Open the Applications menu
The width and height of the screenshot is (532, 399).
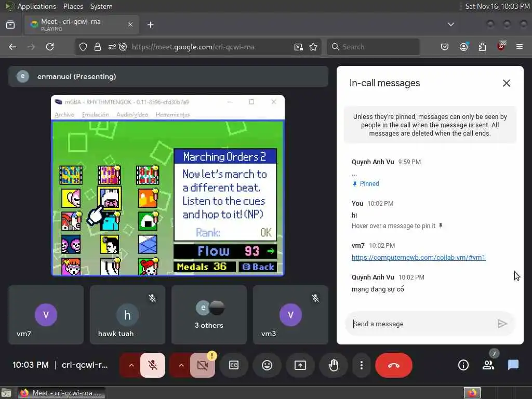pyautogui.click(x=37, y=6)
